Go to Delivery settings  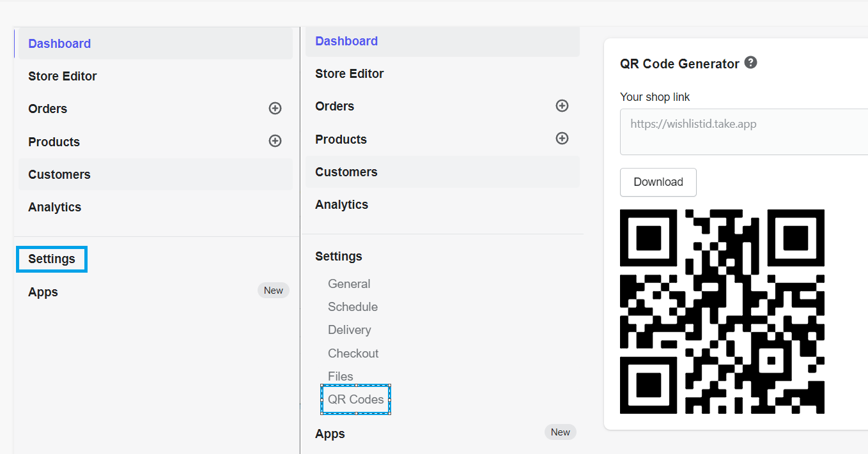pos(350,330)
